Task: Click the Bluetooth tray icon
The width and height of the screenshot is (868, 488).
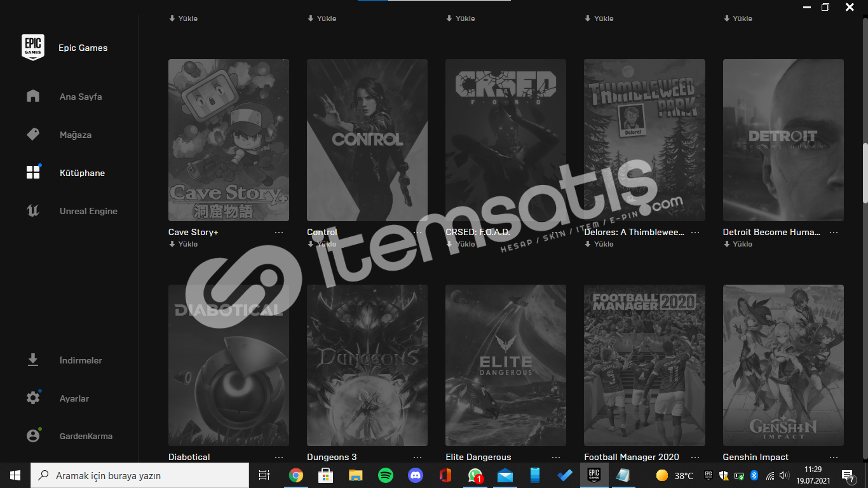Action: click(x=754, y=475)
